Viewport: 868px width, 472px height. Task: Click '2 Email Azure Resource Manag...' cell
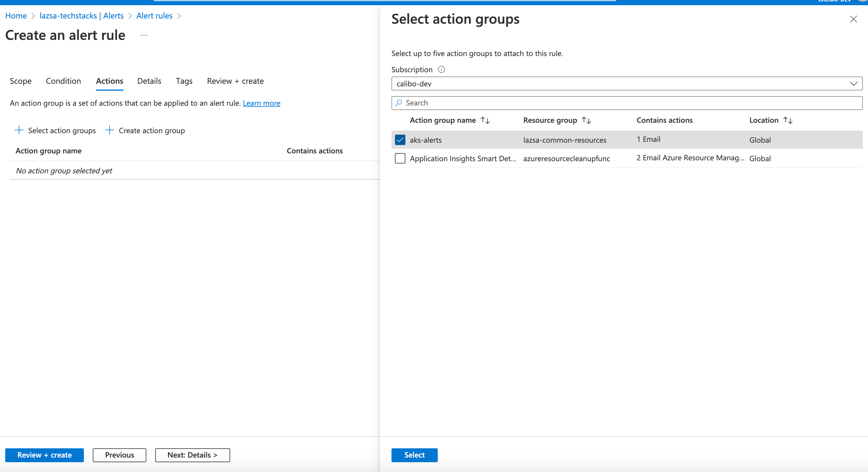click(690, 157)
